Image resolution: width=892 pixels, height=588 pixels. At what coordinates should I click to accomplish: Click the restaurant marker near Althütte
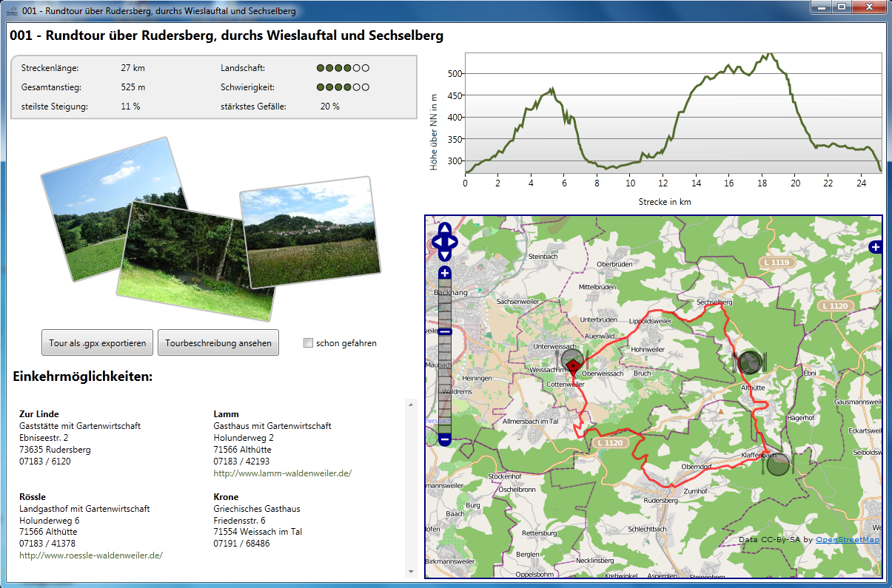(749, 362)
